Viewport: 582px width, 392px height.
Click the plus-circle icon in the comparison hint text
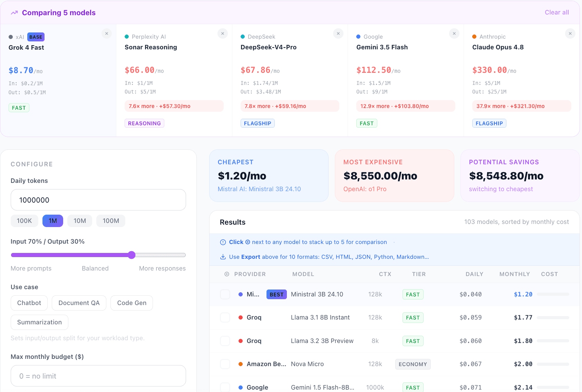(248, 242)
